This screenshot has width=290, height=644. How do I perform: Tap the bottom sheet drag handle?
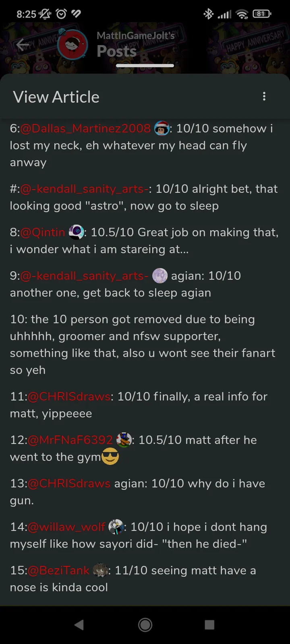point(145,66)
